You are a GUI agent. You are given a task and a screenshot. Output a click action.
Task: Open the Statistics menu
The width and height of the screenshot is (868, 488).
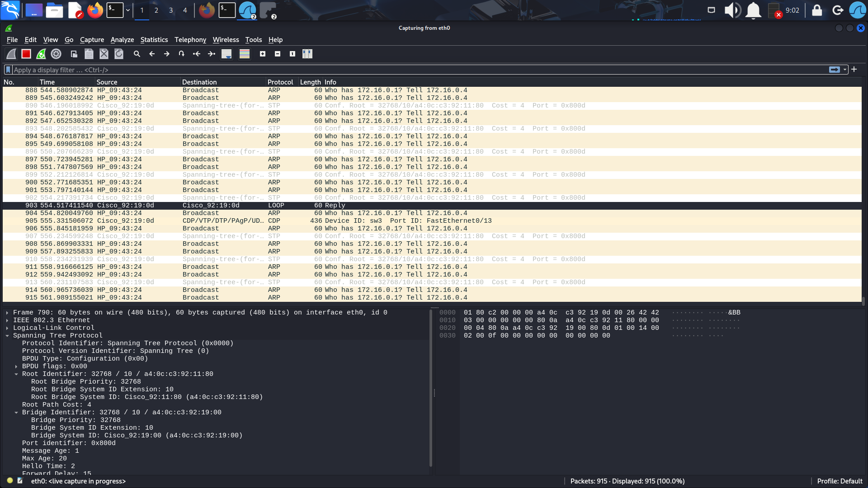point(154,40)
